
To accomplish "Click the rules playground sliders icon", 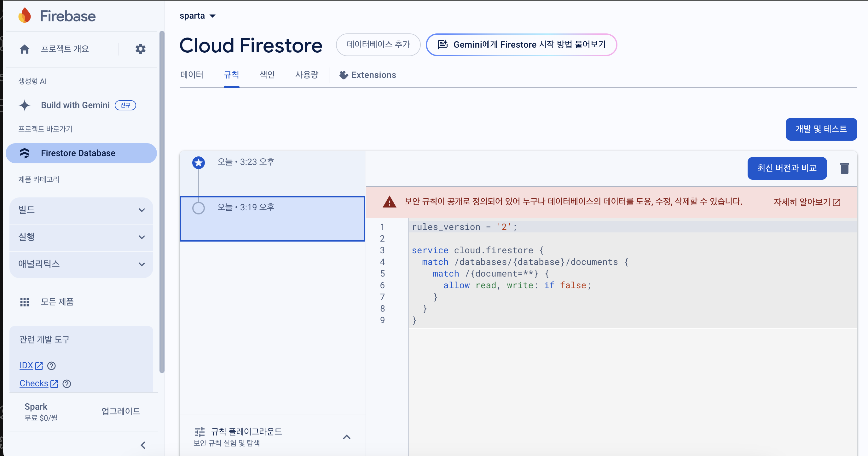I will (200, 432).
